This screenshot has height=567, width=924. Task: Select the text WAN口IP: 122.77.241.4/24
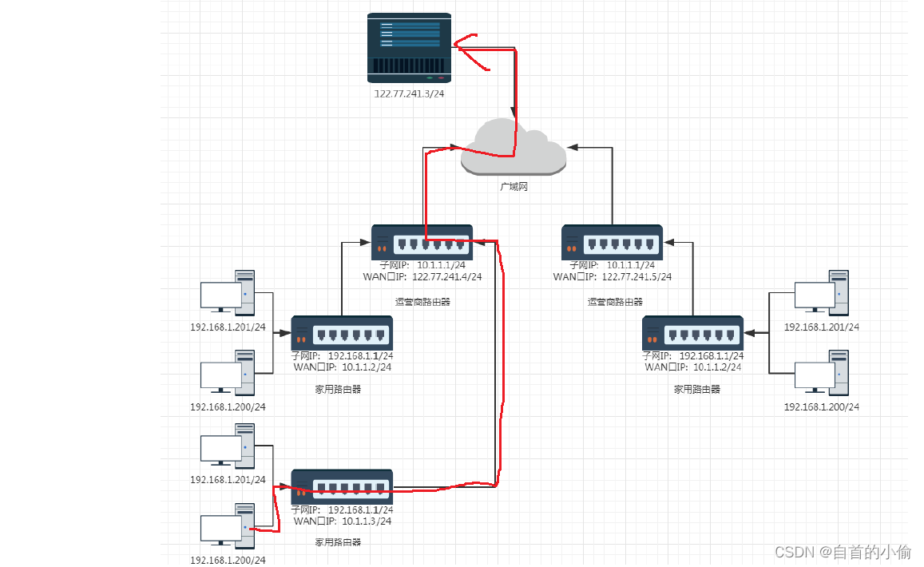click(422, 276)
